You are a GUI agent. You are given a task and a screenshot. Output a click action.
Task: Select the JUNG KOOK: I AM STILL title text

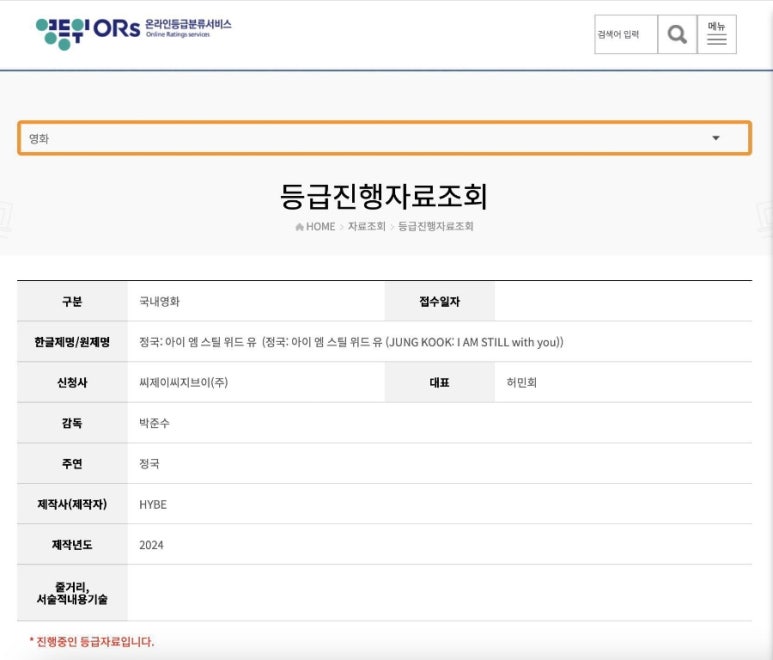tap(351, 342)
